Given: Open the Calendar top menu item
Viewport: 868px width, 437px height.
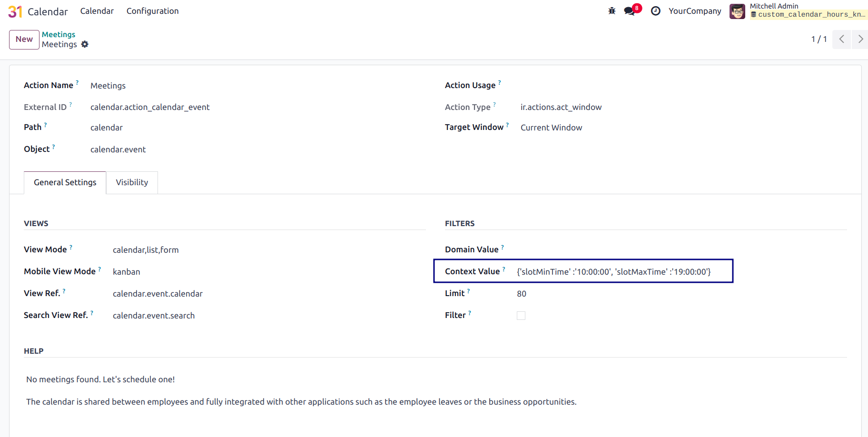Looking at the screenshot, I should pyautogui.click(x=97, y=11).
